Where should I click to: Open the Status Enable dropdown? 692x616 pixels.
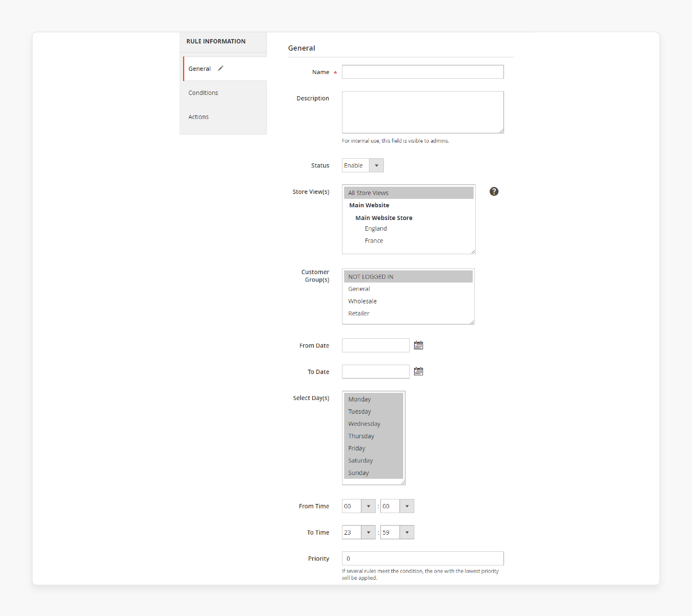363,165
